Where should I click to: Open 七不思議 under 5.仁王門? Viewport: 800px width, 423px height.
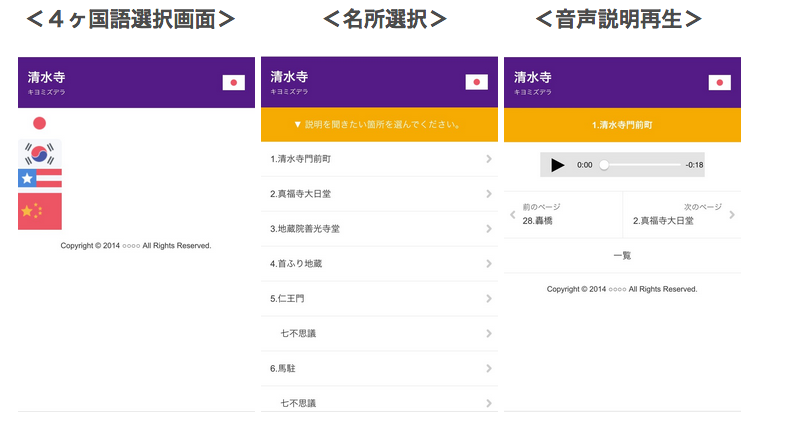378,333
